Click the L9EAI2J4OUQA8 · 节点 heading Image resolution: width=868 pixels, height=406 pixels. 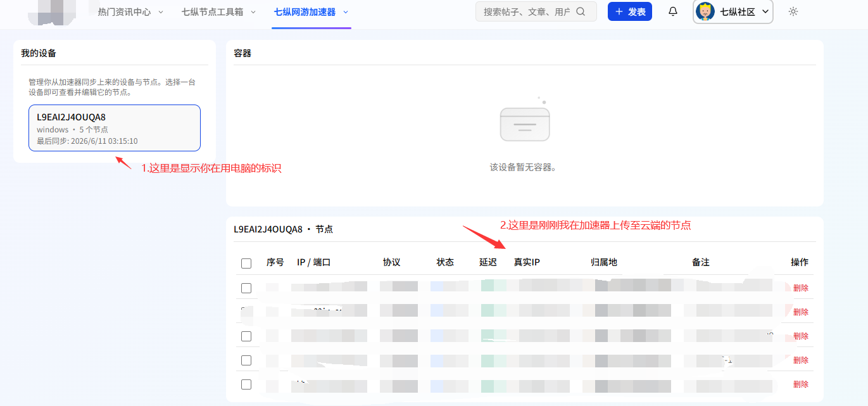point(283,229)
